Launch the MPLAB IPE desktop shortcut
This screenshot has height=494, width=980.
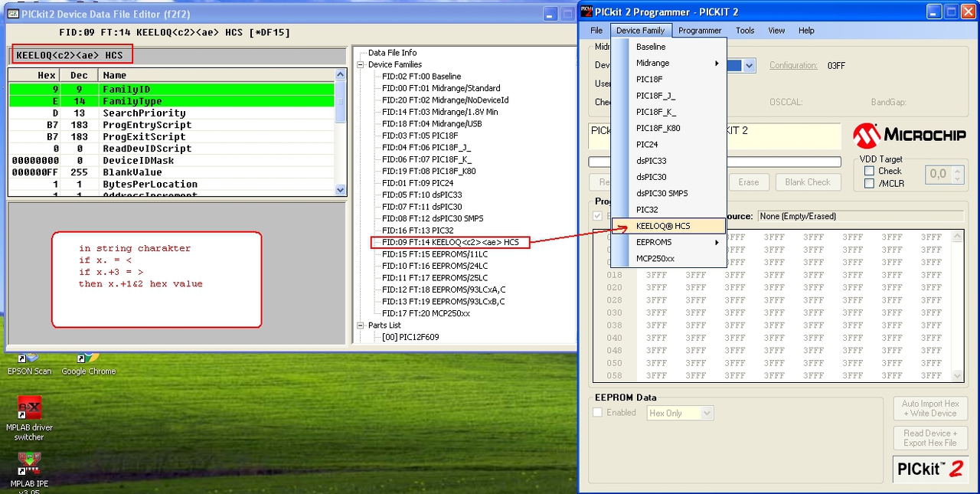(x=29, y=471)
